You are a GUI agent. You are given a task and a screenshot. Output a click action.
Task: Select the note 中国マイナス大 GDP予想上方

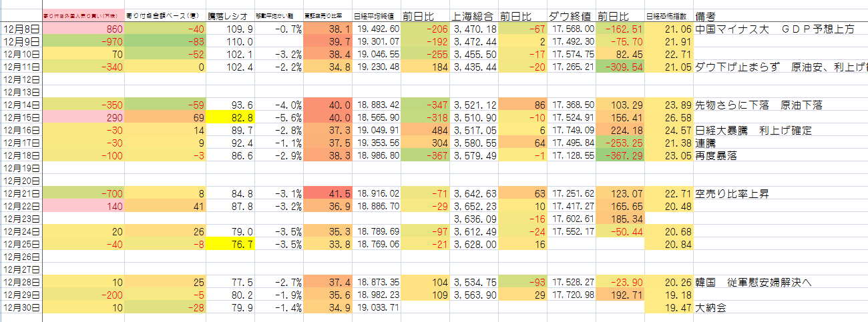[775, 29]
